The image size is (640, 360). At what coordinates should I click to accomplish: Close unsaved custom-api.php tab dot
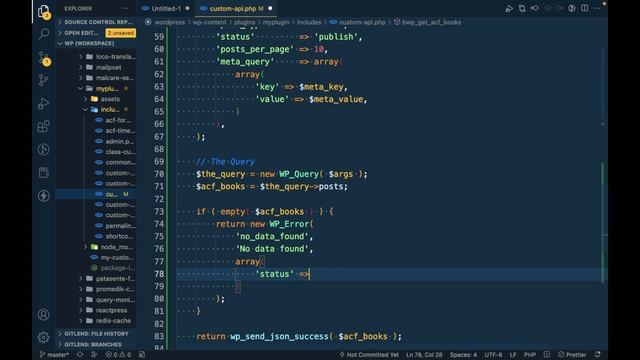270,9
